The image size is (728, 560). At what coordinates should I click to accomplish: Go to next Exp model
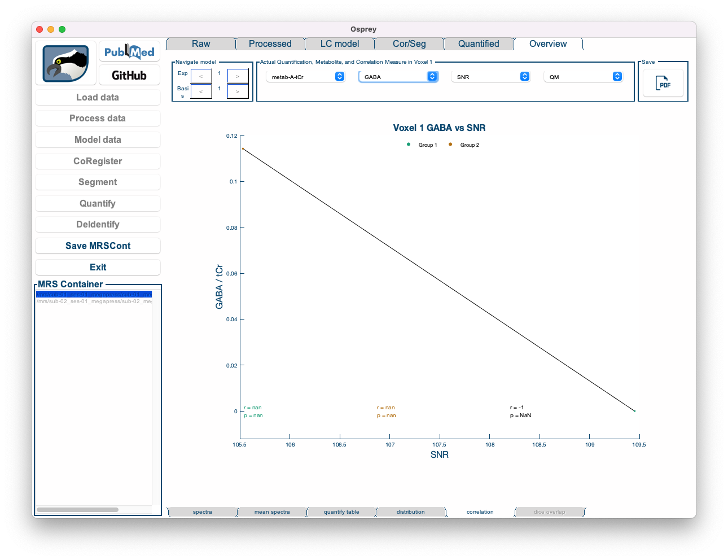238,76
